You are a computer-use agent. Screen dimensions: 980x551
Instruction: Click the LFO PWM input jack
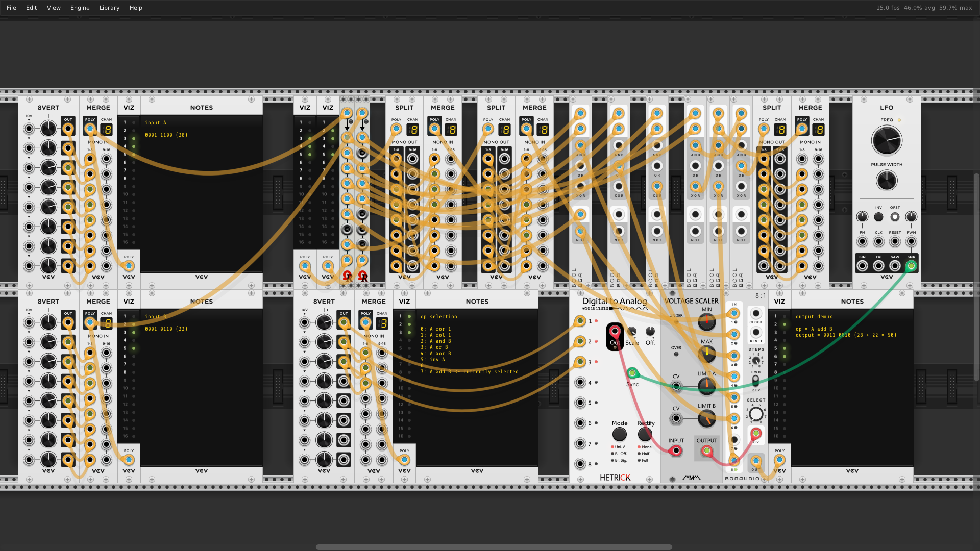tap(911, 242)
